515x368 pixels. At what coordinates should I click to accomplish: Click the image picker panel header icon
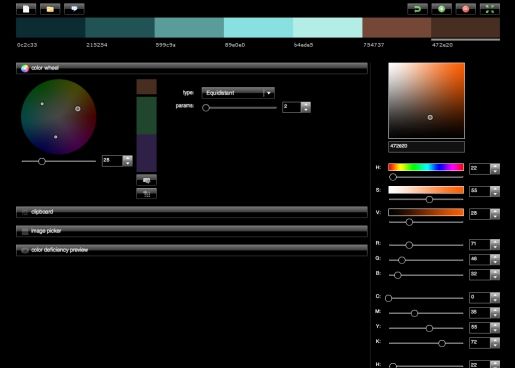tap(25, 231)
